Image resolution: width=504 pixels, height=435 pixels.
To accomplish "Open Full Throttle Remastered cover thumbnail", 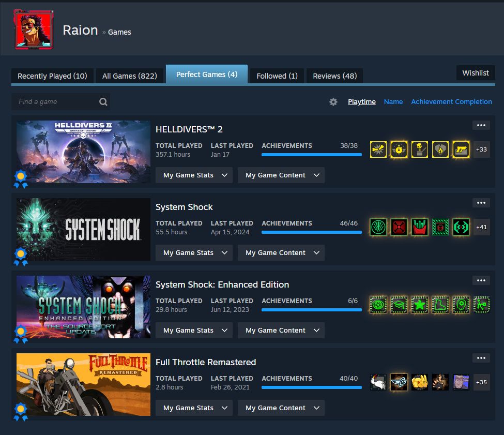I will [x=83, y=384].
